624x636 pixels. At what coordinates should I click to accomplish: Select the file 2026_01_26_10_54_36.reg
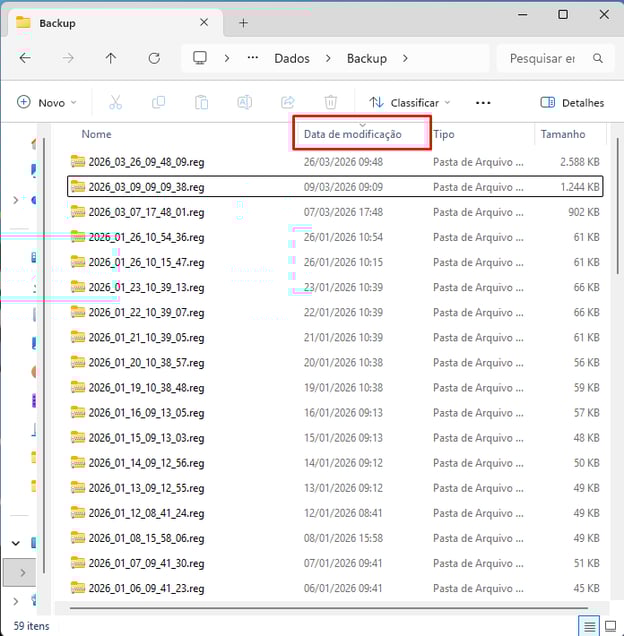click(x=146, y=237)
